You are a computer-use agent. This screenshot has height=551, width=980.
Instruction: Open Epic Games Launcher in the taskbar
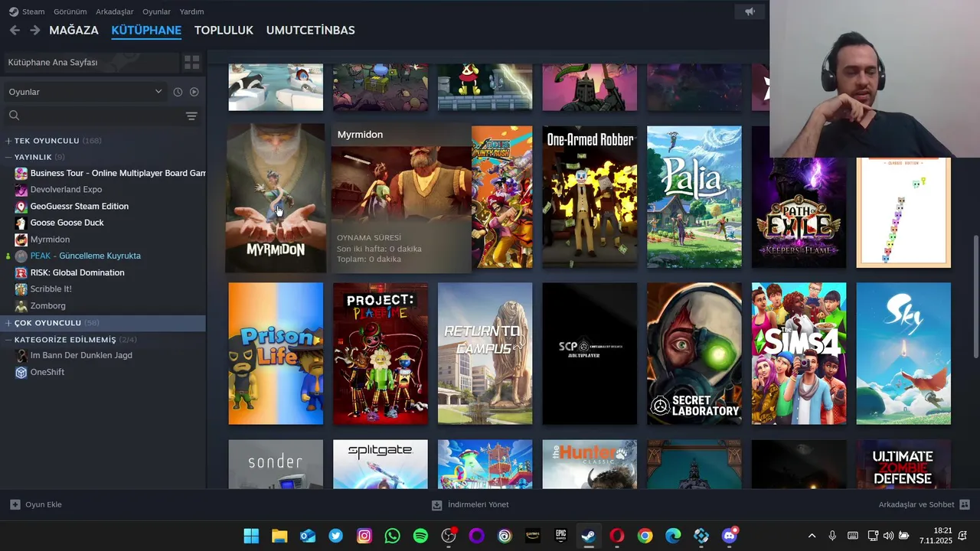(561, 536)
